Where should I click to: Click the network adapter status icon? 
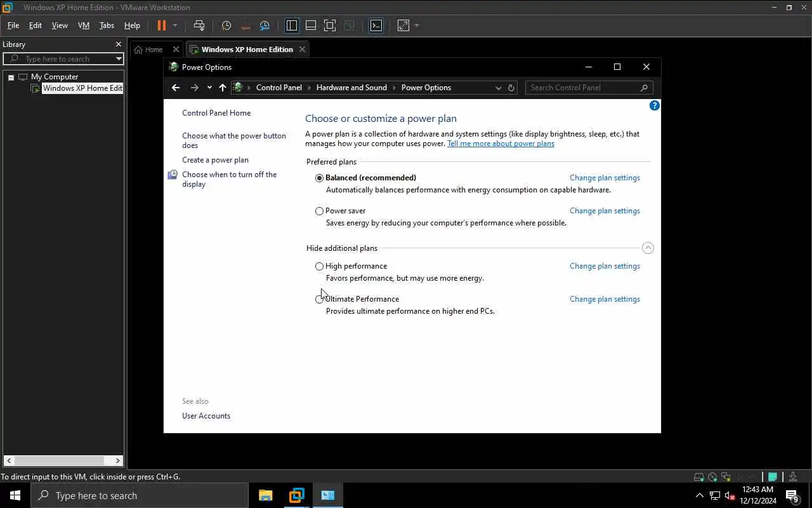click(x=727, y=477)
